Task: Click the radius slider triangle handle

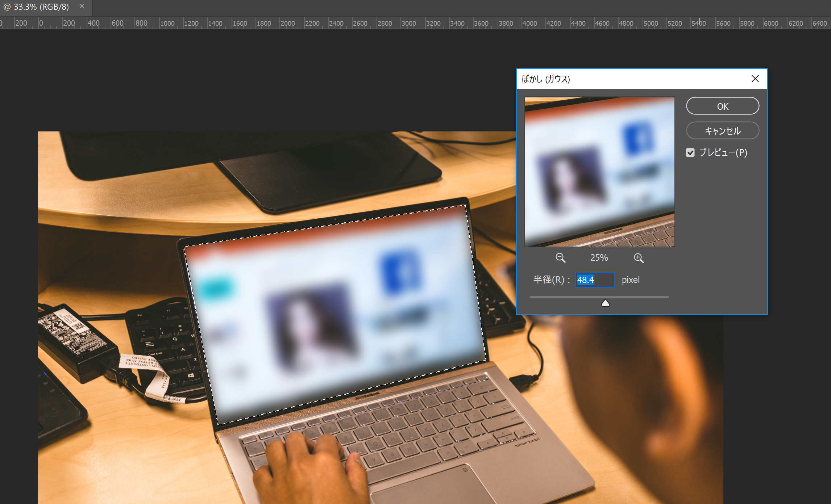Action: (605, 303)
